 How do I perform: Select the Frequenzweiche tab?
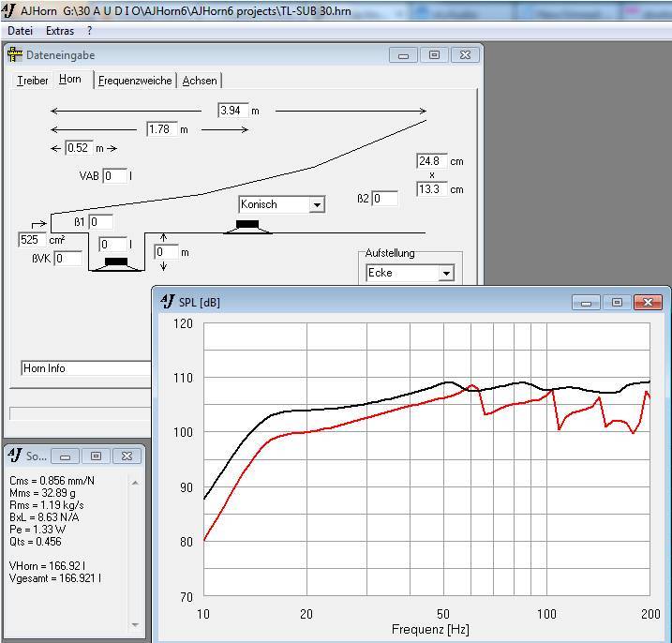pyautogui.click(x=136, y=81)
